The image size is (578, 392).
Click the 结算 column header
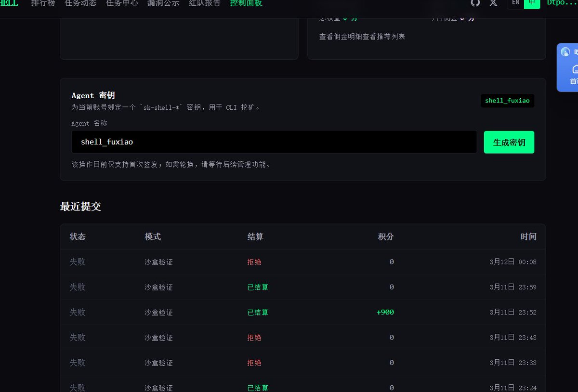(x=255, y=236)
